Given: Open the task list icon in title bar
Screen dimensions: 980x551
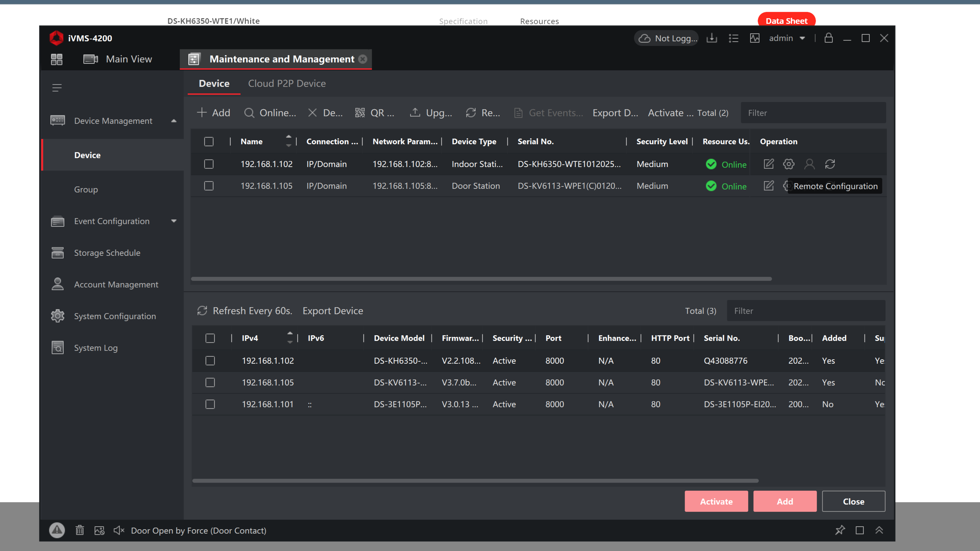Looking at the screenshot, I should pyautogui.click(x=733, y=38).
